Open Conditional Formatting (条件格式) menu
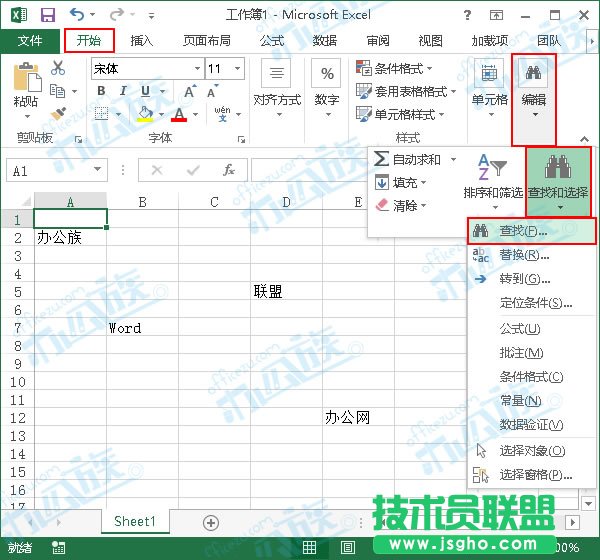 [394, 69]
